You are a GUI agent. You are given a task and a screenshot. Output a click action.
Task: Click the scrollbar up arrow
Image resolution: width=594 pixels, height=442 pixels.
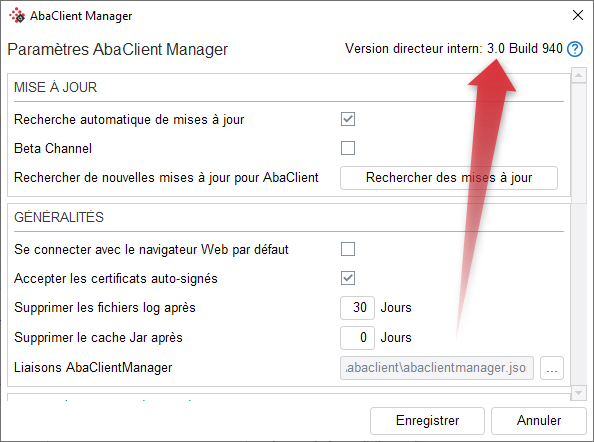coord(578,75)
